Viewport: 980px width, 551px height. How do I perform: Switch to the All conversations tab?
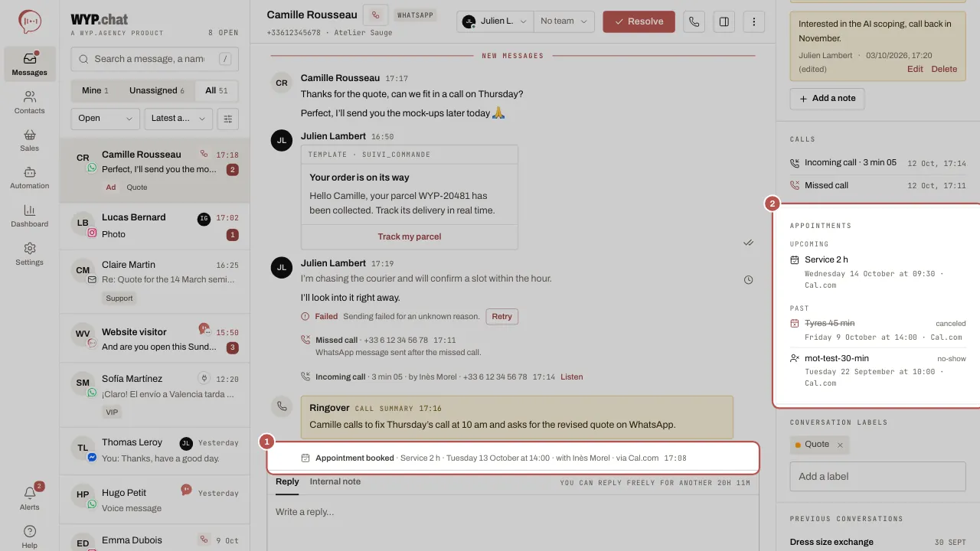(x=216, y=90)
